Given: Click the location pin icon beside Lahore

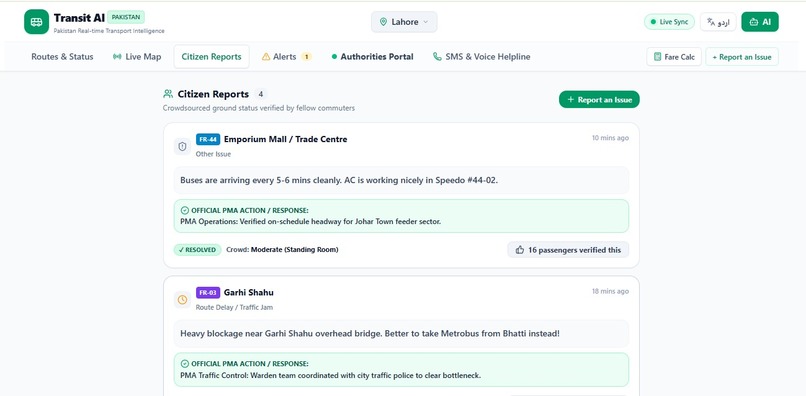Looking at the screenshot, I should [383, 22].
